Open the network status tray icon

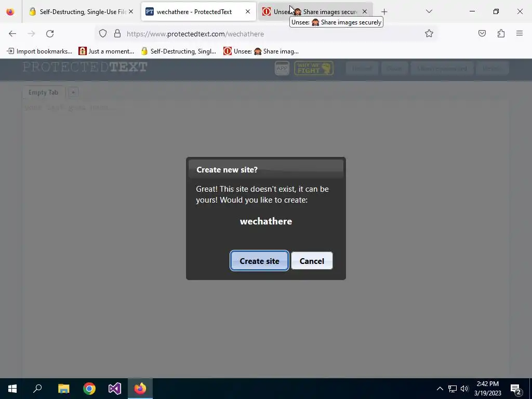(x=453, y=389)
